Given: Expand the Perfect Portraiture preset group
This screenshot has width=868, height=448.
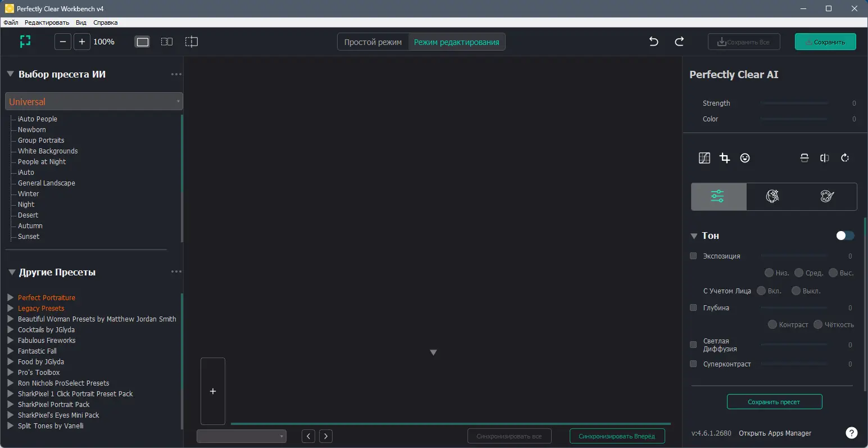Looking at the screenshot, I should (x=10, y=297).
